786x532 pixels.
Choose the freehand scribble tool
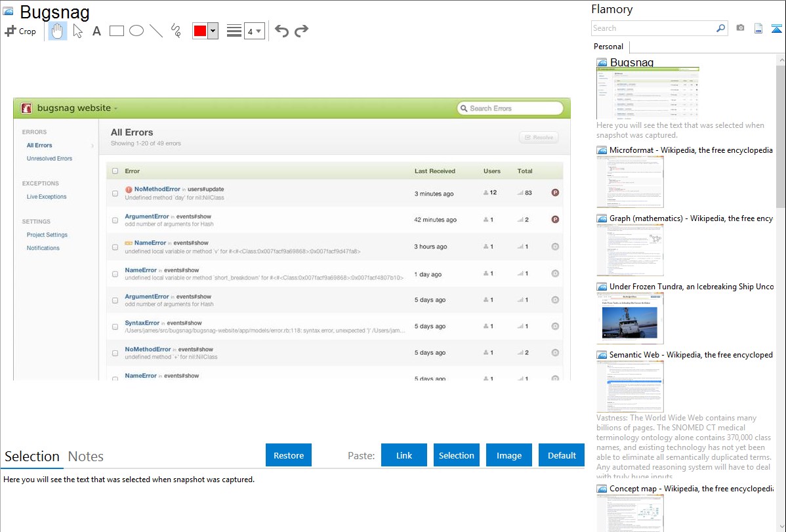click(176, 31)
